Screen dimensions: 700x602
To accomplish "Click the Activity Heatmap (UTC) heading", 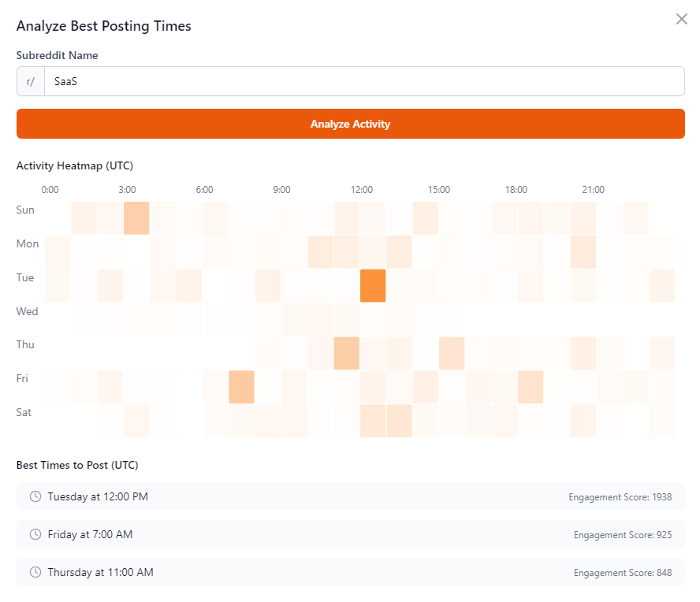I will click(74, 165).
